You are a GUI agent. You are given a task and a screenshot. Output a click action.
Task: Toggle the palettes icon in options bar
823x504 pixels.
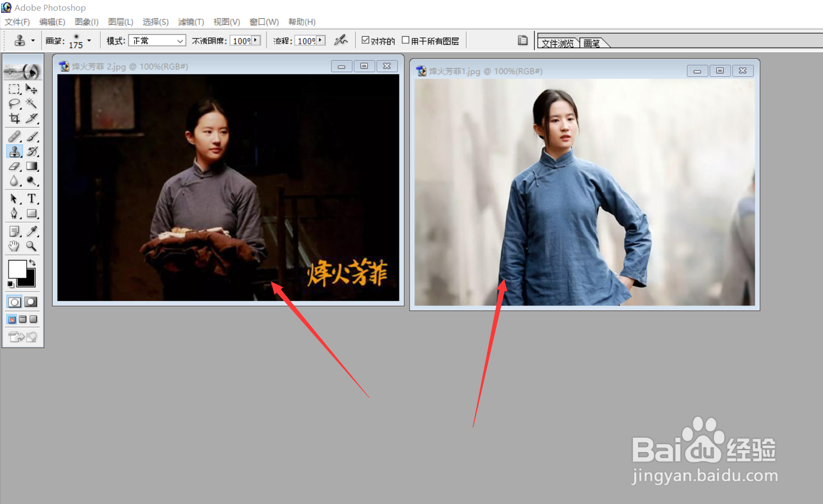(522, 40)
